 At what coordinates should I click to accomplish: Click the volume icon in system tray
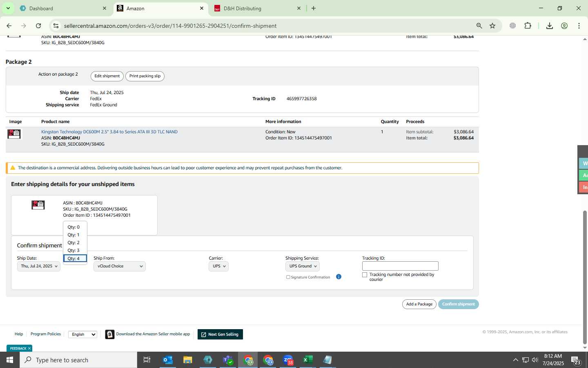(x=535, y=360)
